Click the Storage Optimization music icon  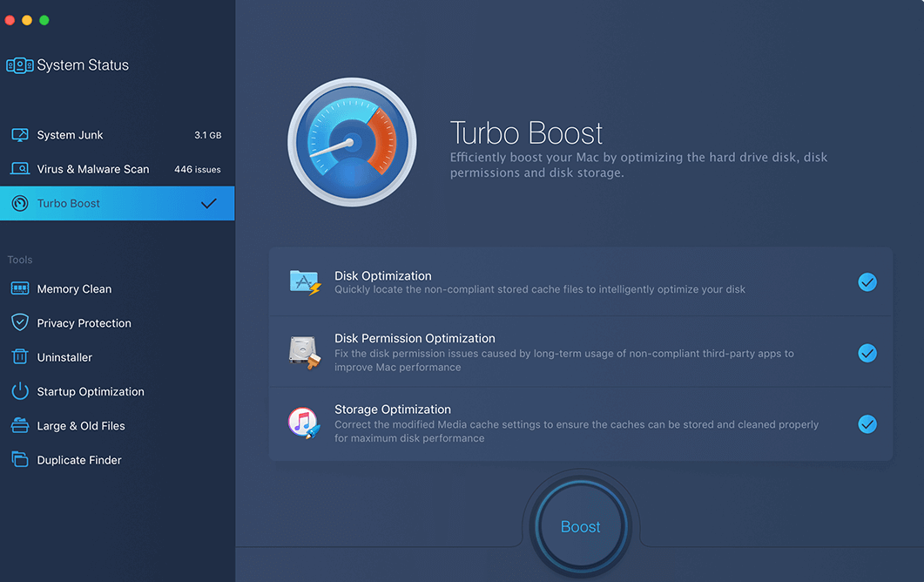[x=305, y=423]
